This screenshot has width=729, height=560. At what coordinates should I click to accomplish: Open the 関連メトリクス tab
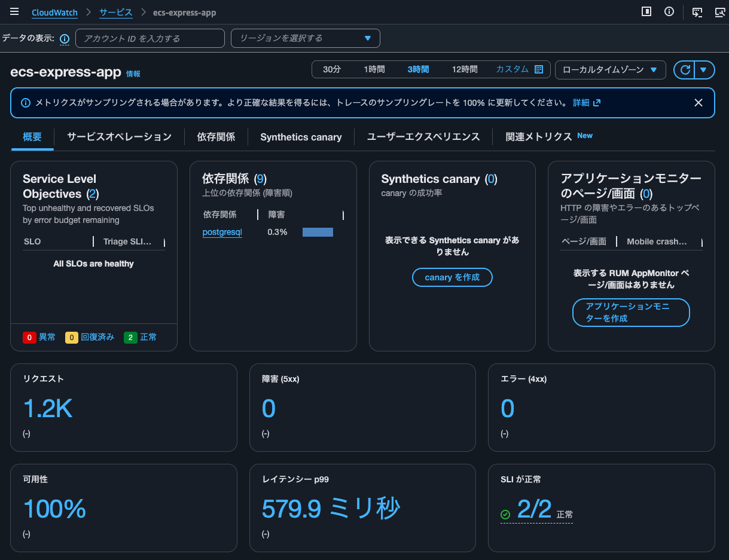pyautogui.click(x=540, y=137)
